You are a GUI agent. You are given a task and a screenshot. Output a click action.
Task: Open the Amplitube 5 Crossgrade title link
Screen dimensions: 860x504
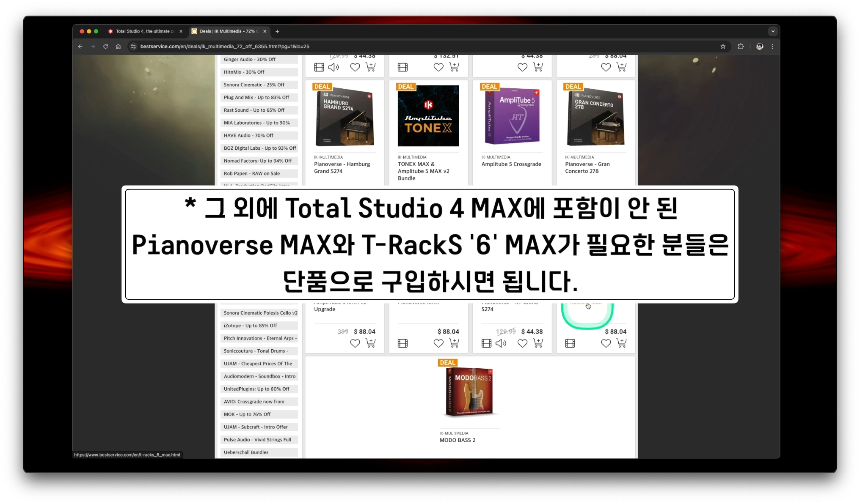point(511,164)
